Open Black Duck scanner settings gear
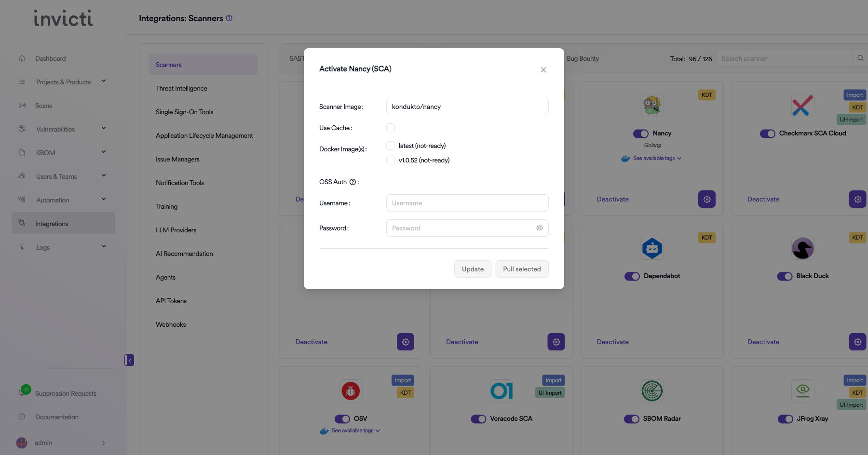868x455 pixels. (x=857, y=342)
